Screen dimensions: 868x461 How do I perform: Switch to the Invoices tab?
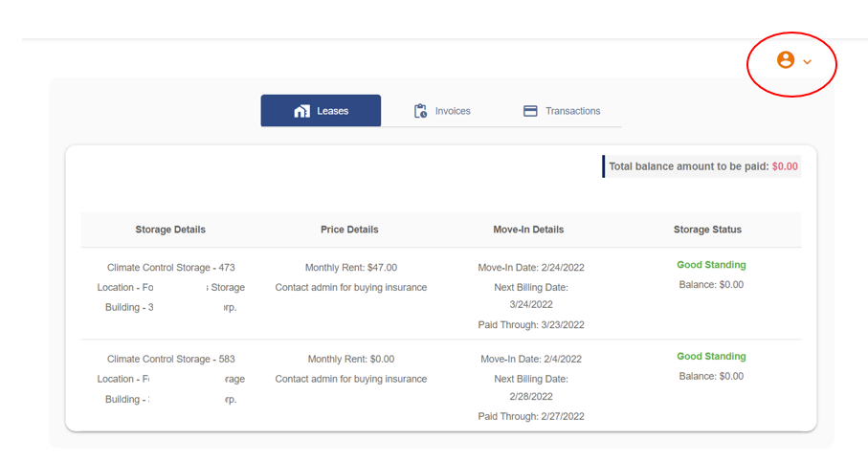click(442, 111)
